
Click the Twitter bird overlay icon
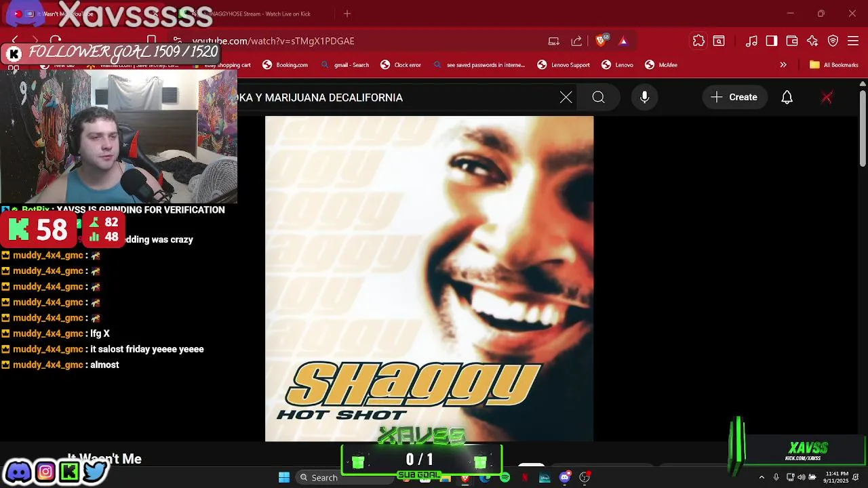pos(95,472)
